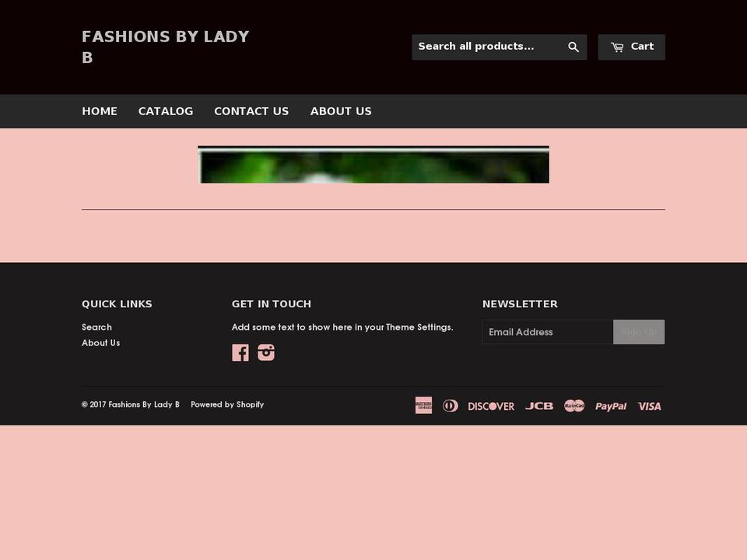Screen dimensions: 747x560
Task: Open the ABOUT US navigation item
Action: tap(341, 111)
